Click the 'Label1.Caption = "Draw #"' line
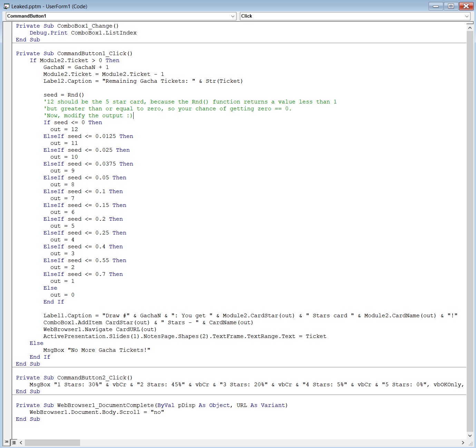Screen dimensions: 476x448 (x=251, y=316)
